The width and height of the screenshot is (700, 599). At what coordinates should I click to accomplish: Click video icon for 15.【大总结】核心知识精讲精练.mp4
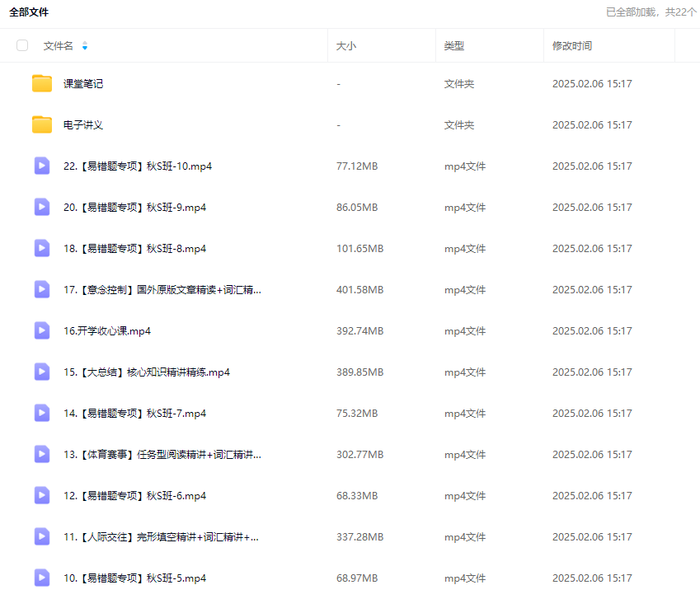42,372
